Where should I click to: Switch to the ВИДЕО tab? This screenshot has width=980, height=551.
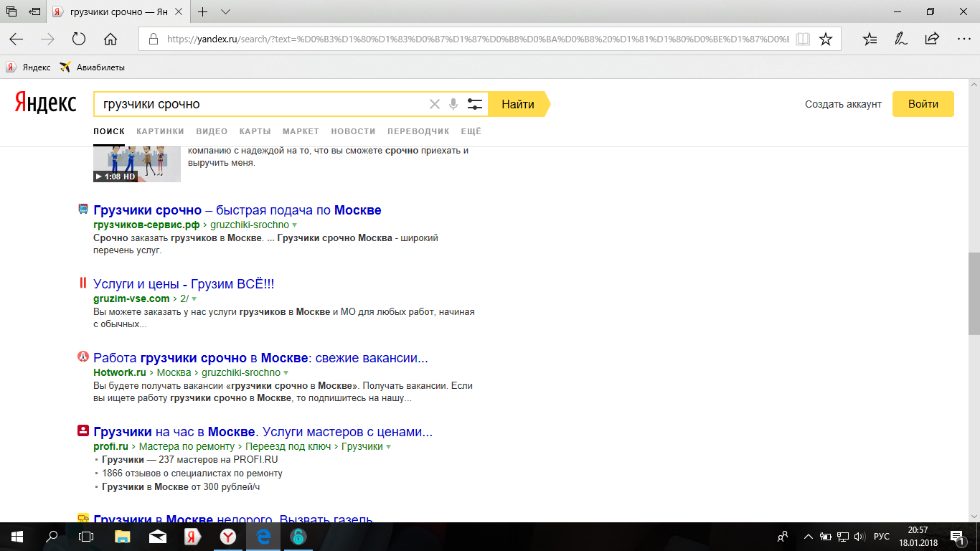pyautogui.click(x=212, y=131)
